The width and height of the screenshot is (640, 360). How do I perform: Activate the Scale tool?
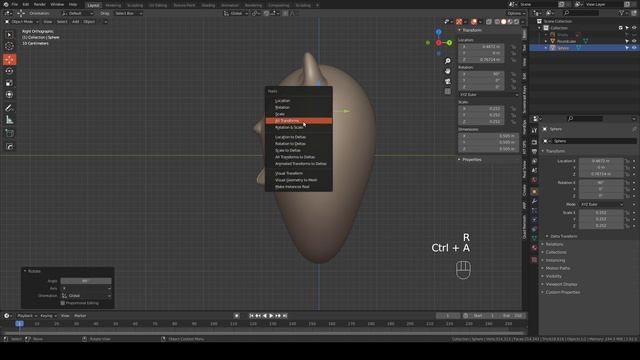point(9,83)
